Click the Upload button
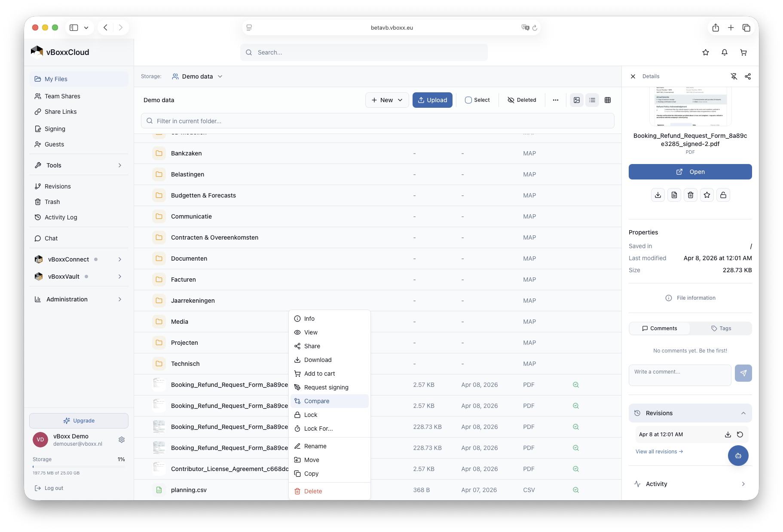 (x=432, y=100)
